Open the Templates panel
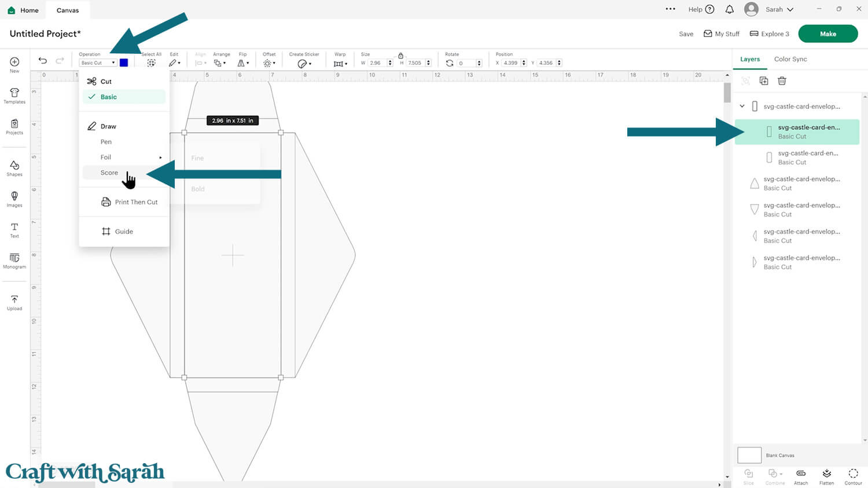The image size is (868, 488). pos(14,96)
